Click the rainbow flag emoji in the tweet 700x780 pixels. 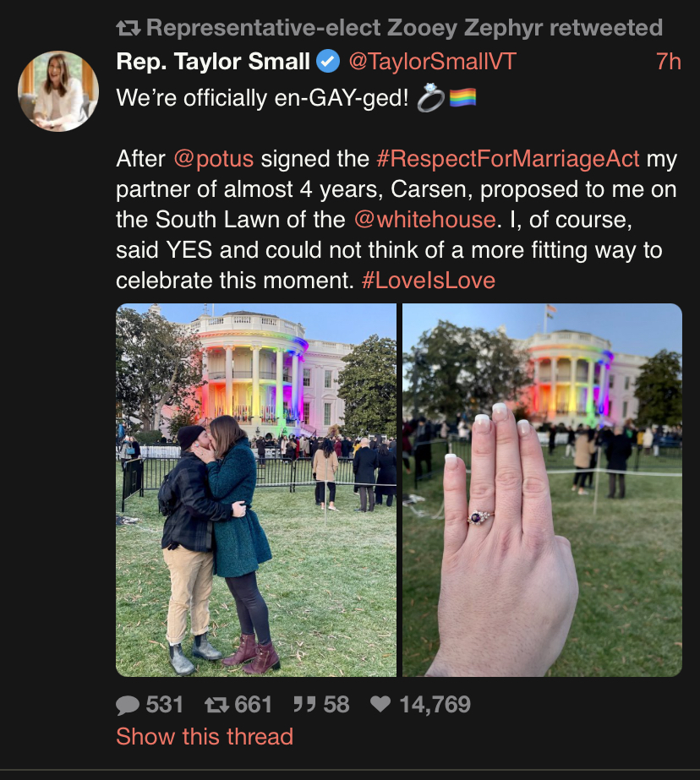[x=462, y=98]
